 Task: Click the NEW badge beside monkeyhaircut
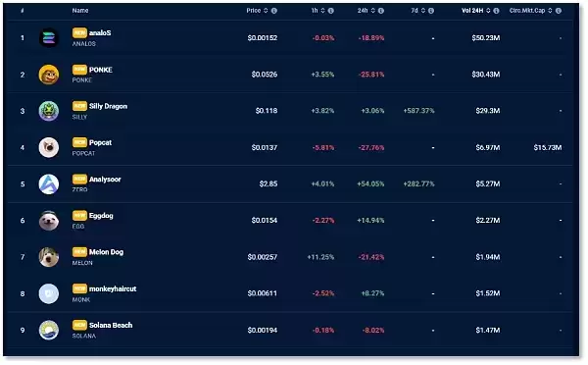79,288
